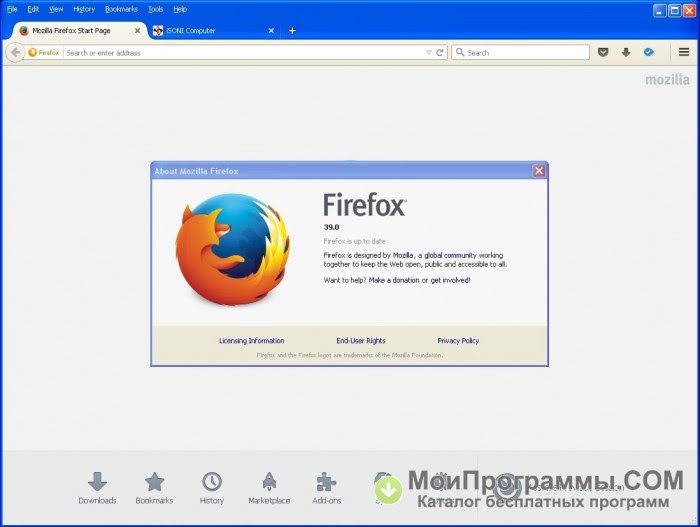Open the Marketplace rocket shortcut

(x=269, y=488)
